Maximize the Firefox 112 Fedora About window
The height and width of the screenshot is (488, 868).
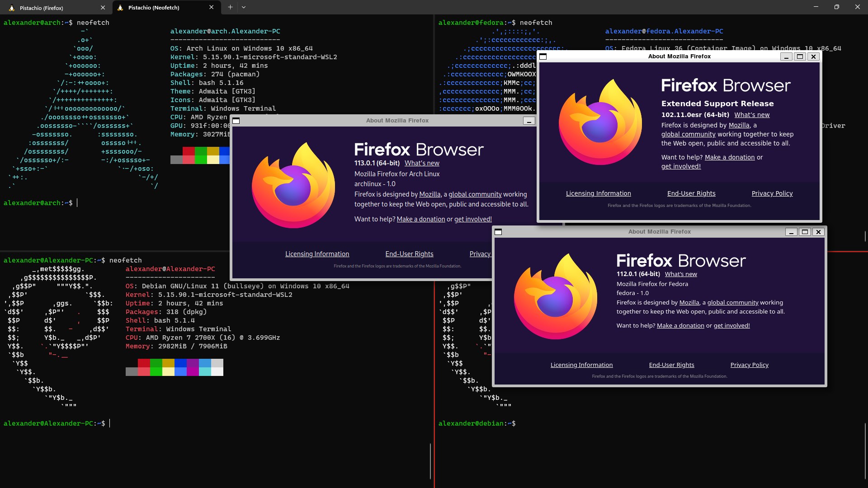805,232
